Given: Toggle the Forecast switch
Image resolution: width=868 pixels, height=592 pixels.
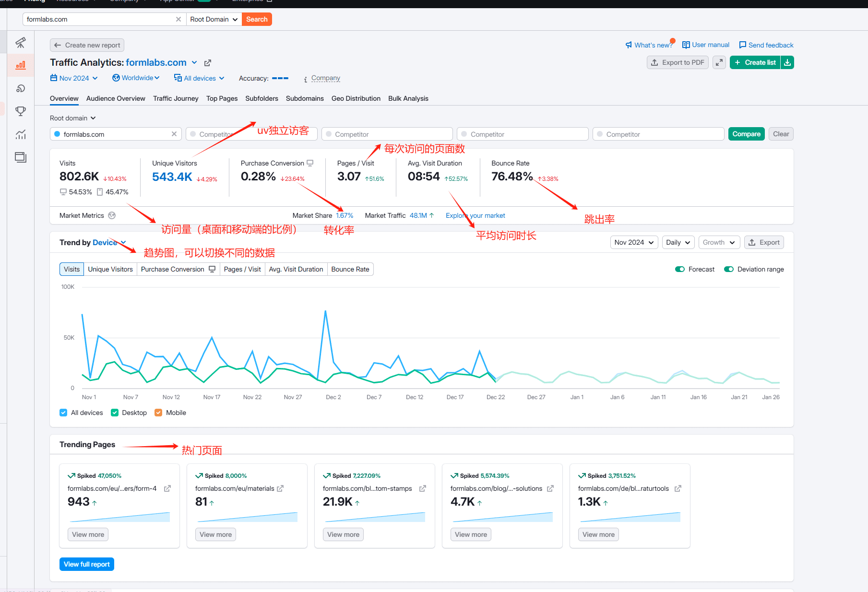Looking at the screenshot, I should pos(680,269).
